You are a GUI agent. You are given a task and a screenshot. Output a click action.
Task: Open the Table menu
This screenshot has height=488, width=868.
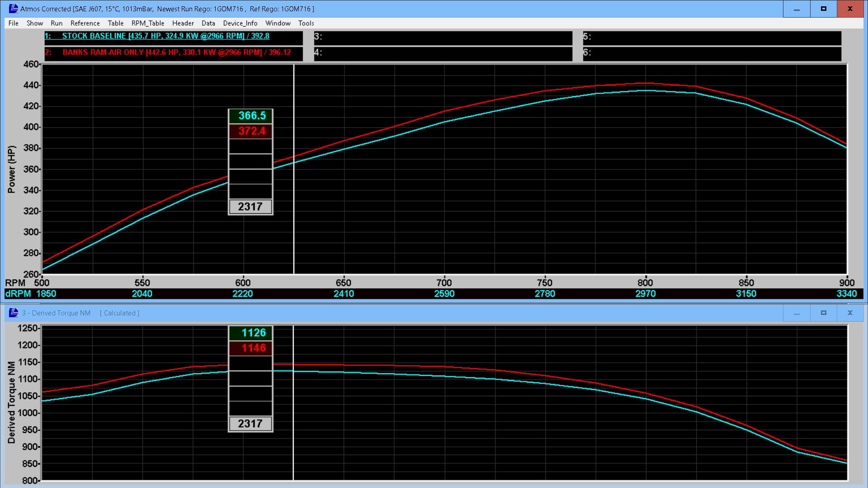[115, 23]
